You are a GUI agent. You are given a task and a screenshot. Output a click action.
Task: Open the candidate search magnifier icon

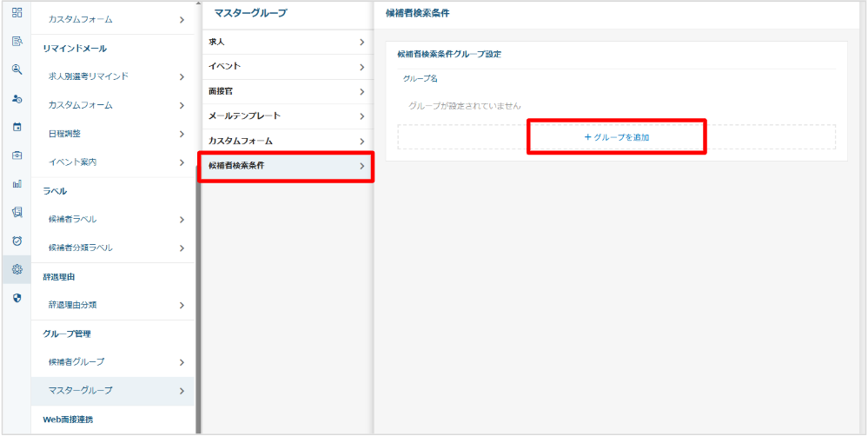click(x=17, y=70)
